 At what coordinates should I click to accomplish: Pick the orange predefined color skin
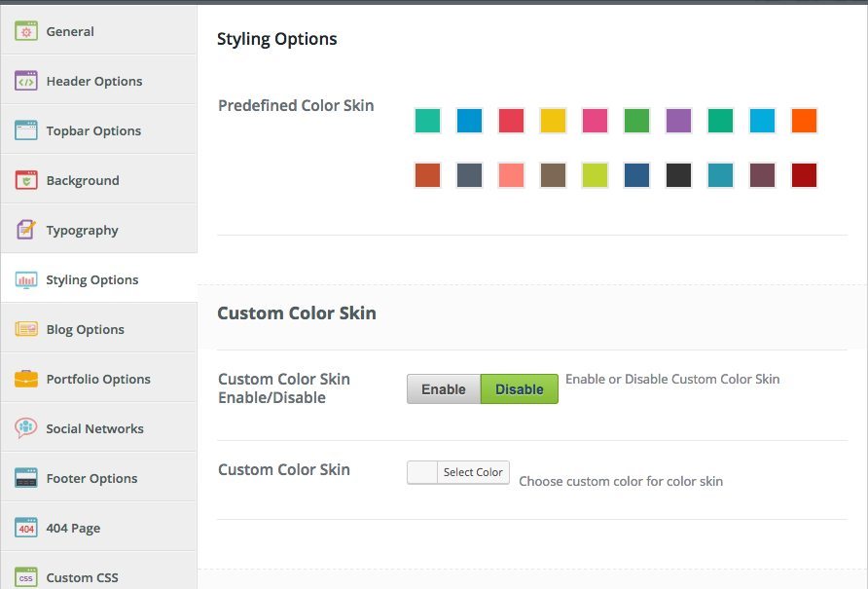pyautogui.click(x=804, y=121)
